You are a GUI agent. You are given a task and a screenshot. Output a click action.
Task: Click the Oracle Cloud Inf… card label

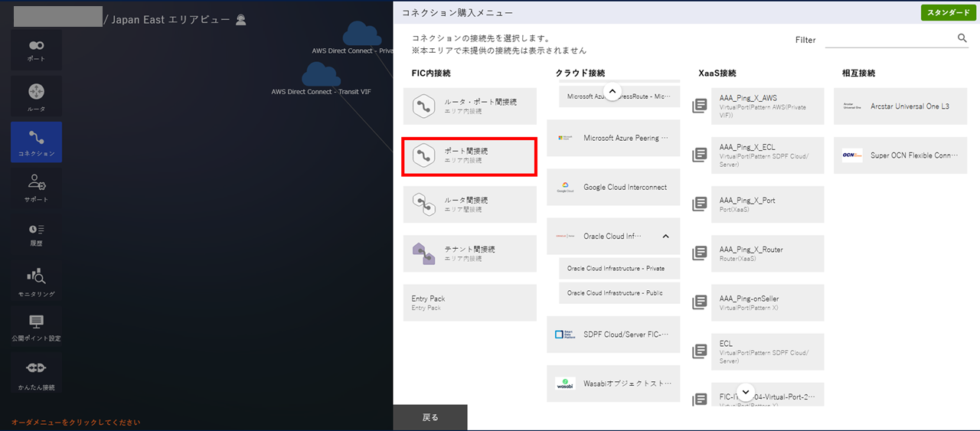pyautogui.click(x=612, y=237)
